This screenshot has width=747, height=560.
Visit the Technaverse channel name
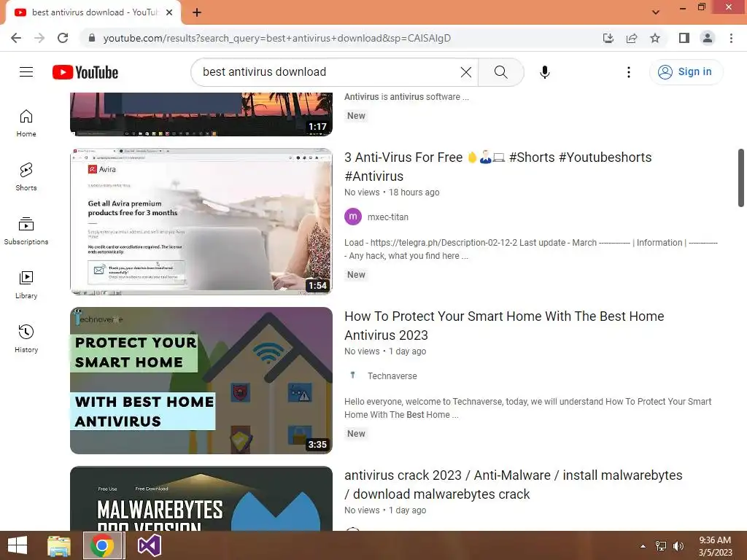(392, 376)
